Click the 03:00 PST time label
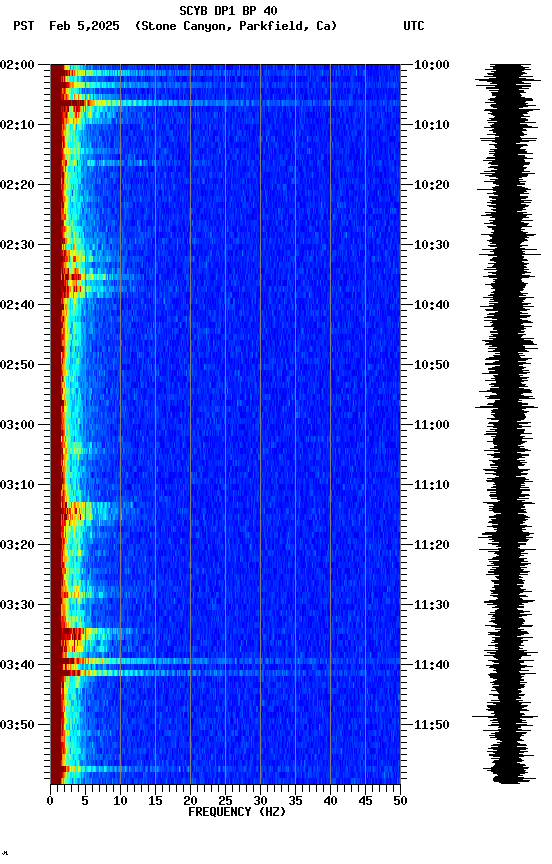 click(17, 425)
